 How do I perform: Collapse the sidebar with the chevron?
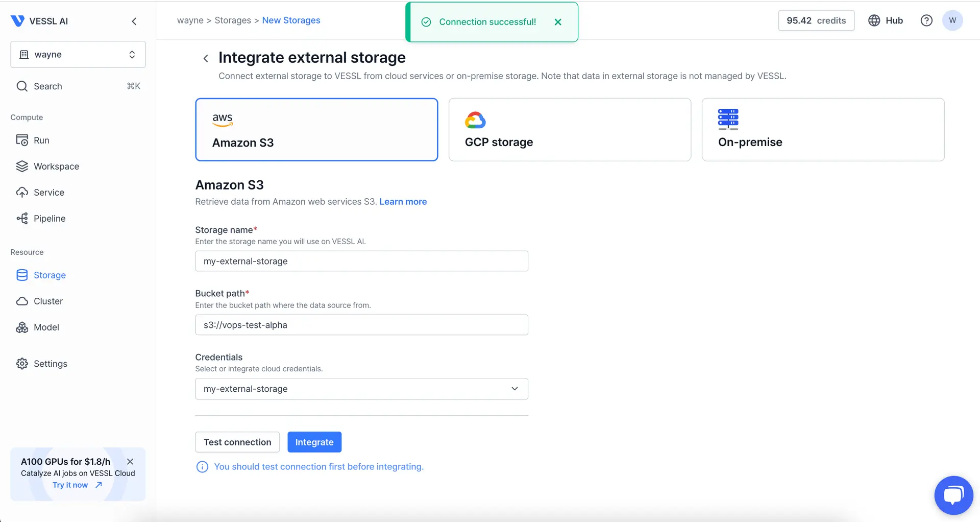pos(134,21)
